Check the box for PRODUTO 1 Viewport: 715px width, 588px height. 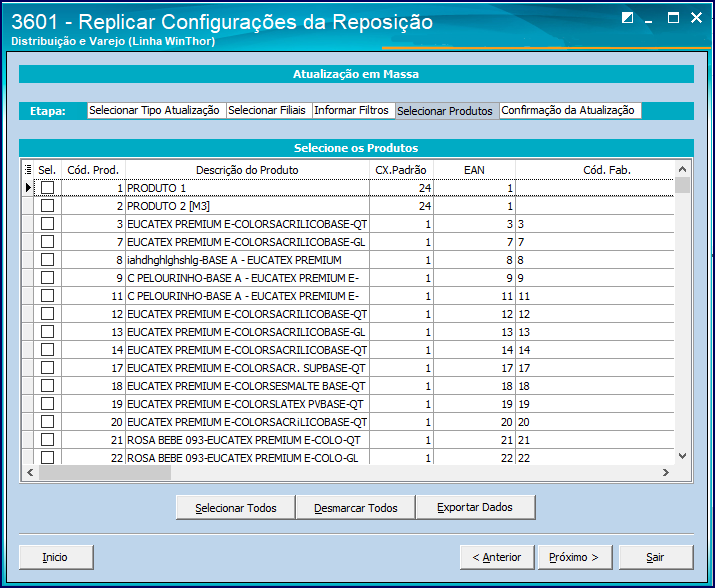(x=47, y=187)
